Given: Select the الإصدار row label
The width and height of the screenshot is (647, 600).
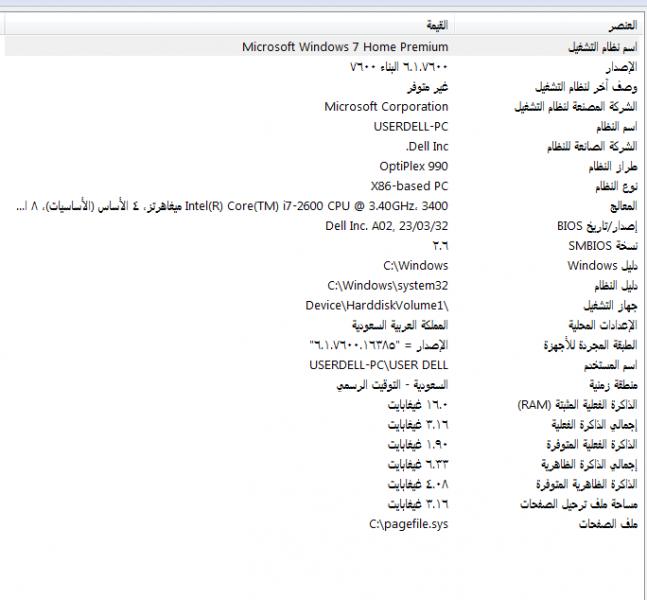Looking at the screenshot, I should tap(621, 67).
